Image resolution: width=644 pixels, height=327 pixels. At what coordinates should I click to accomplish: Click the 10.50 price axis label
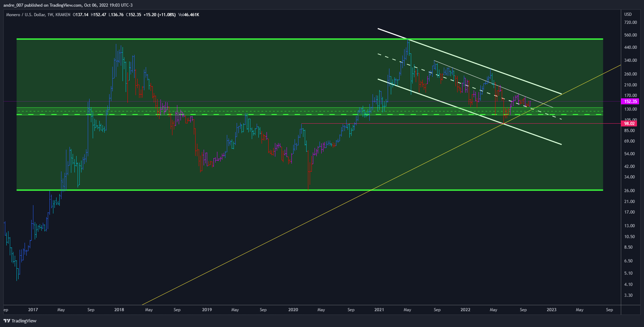(629, 237)
